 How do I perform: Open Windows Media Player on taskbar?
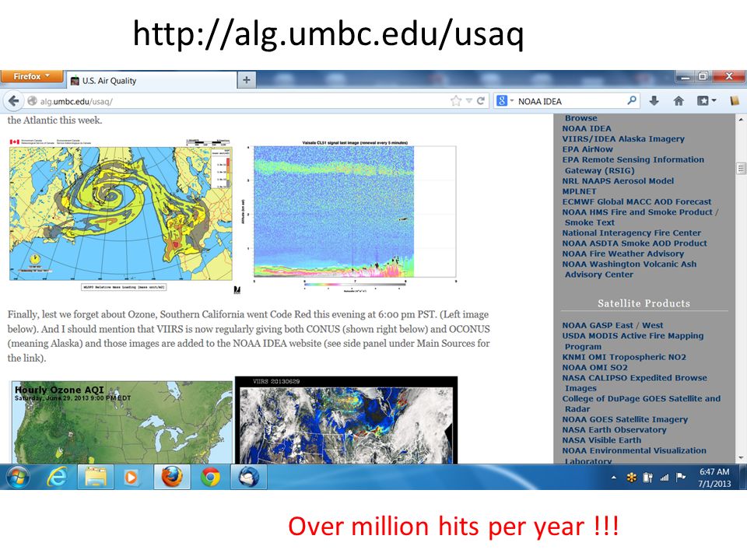[x=131, y=477]
